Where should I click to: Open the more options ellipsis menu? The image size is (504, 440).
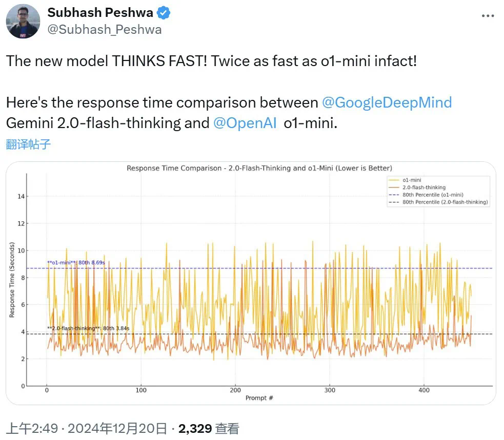point(488,16)
